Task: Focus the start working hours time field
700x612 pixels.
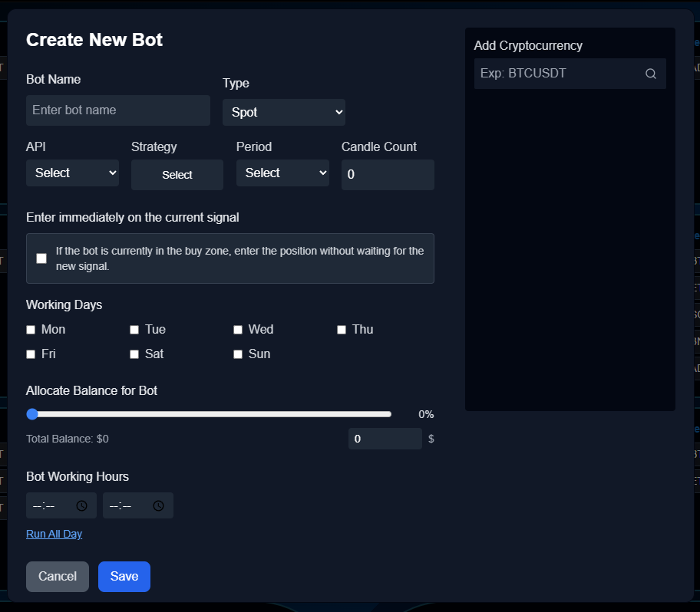Action: (61, 505)
